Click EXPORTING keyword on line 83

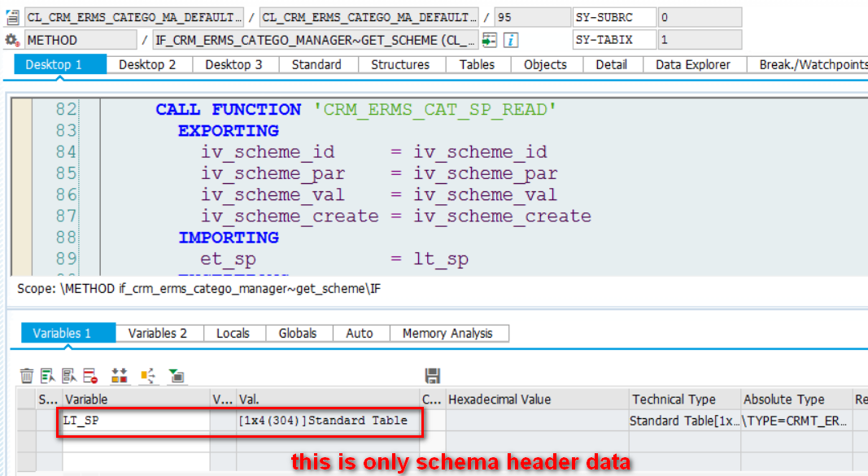228,131
